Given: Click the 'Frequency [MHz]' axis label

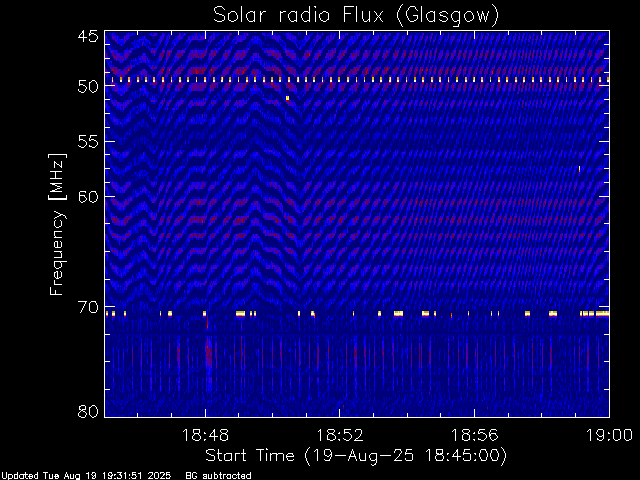Looking at the screenshot, I should click(x=57, y=224).
